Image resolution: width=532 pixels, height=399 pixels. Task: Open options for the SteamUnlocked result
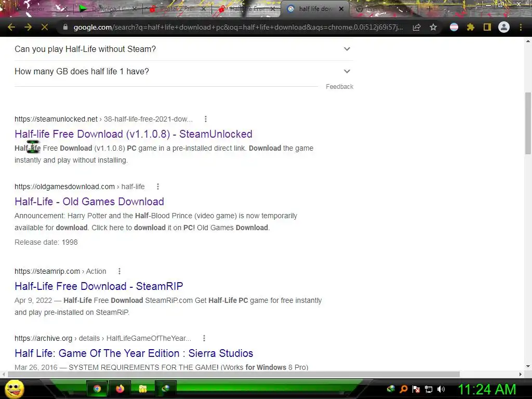(206, 119)
